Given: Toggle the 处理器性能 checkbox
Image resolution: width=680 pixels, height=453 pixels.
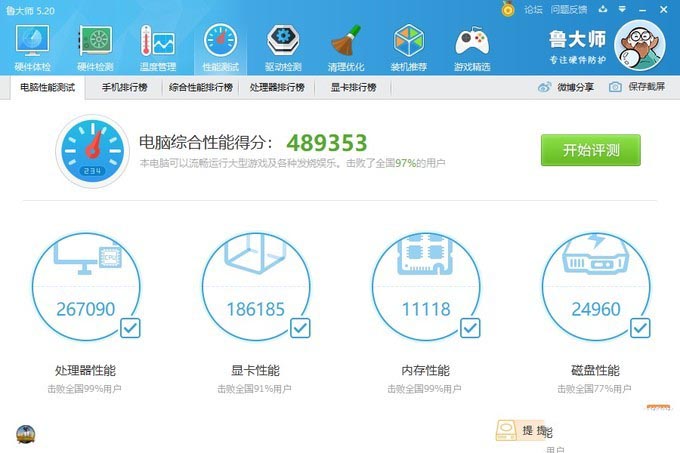Looking at the screenshot, I should [x=130, y=328].
